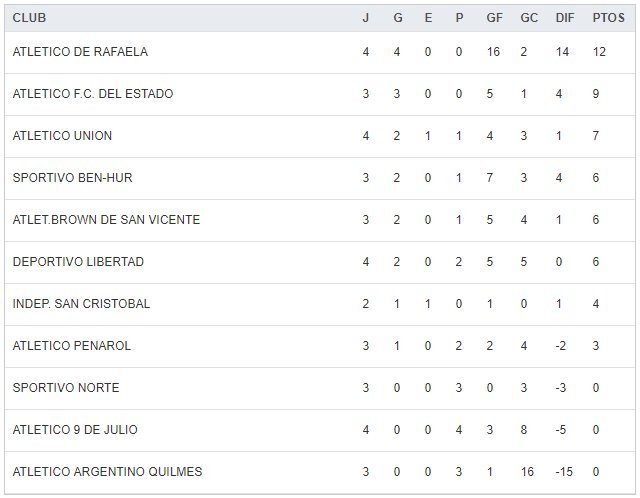Select ATLETICO F.C. DEL ESTADO team name
Viewport: 640px width, 498px height.
93,94
